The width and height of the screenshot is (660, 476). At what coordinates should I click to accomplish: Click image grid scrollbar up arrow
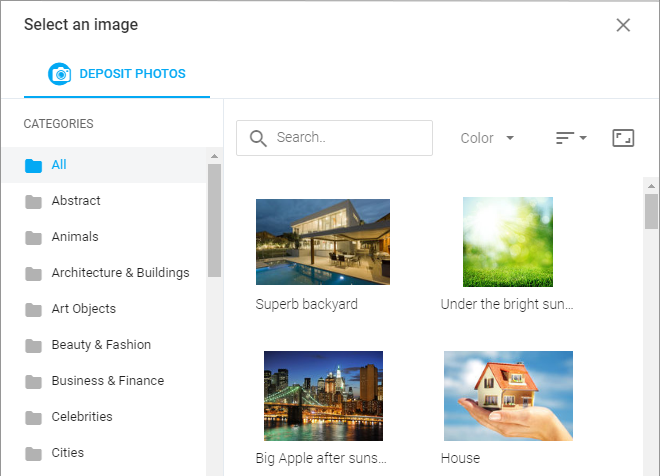tap(652, 186)
